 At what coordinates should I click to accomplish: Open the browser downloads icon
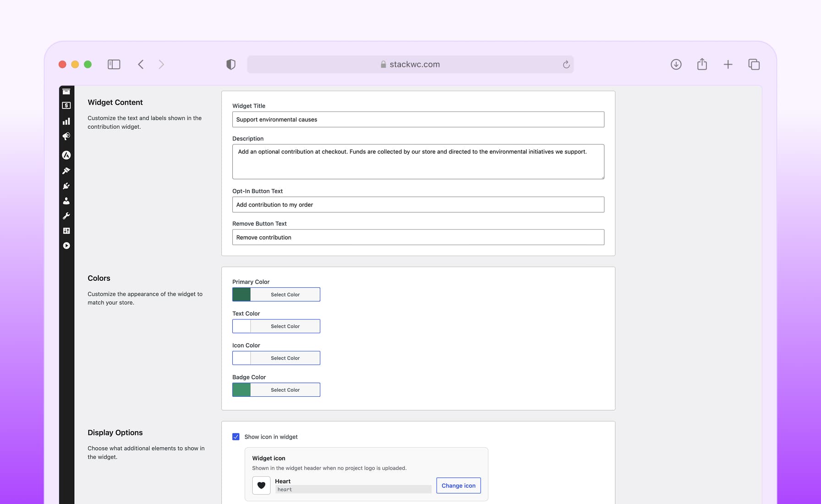(676, 65)
